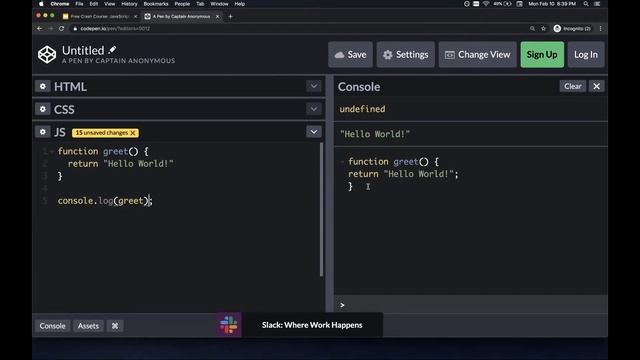640x360 pixels.
Task: Open Spotlight search in menu bar
Action: click(586, 4)
